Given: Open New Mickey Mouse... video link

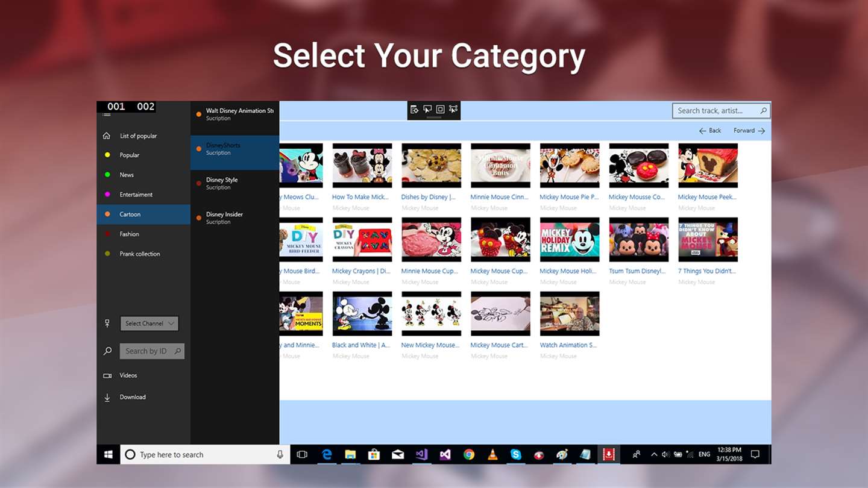Looking at the screenshot, I should click(430, 345).
